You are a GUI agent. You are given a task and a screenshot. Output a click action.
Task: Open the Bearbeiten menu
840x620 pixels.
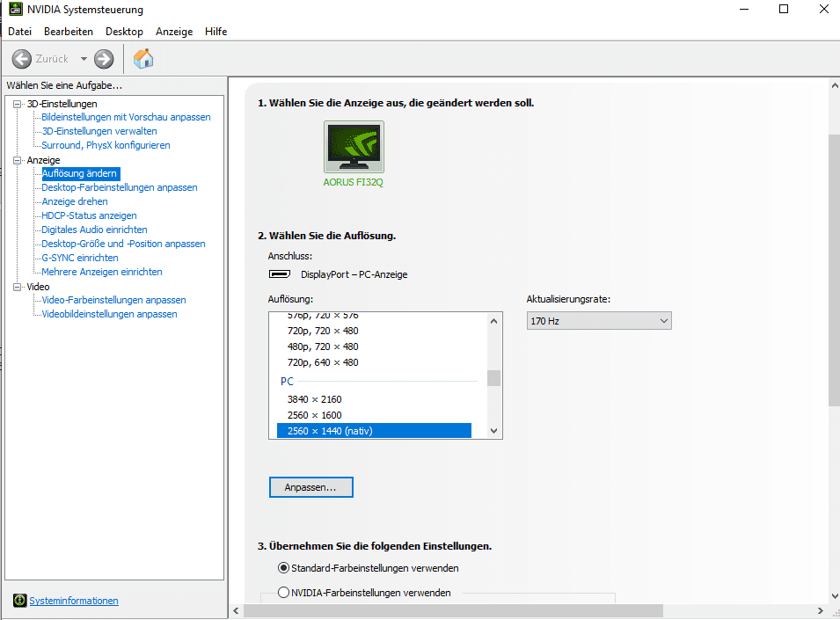click(69, 32)
